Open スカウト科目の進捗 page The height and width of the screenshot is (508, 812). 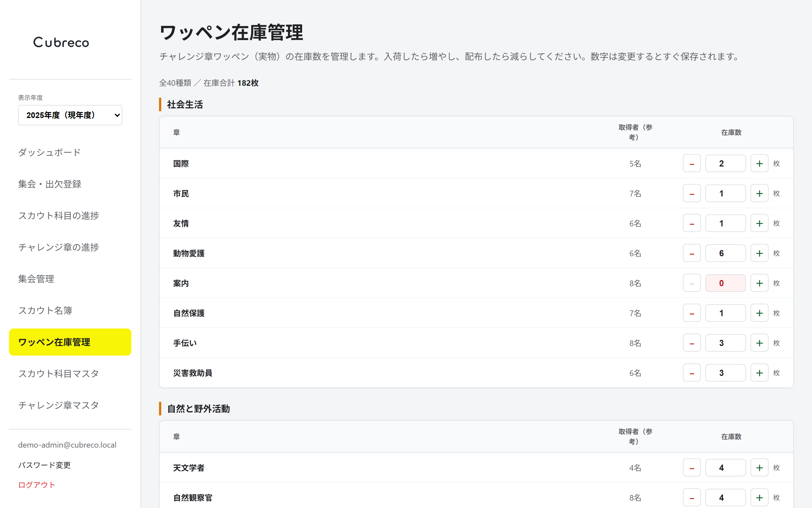click(70, 215)
